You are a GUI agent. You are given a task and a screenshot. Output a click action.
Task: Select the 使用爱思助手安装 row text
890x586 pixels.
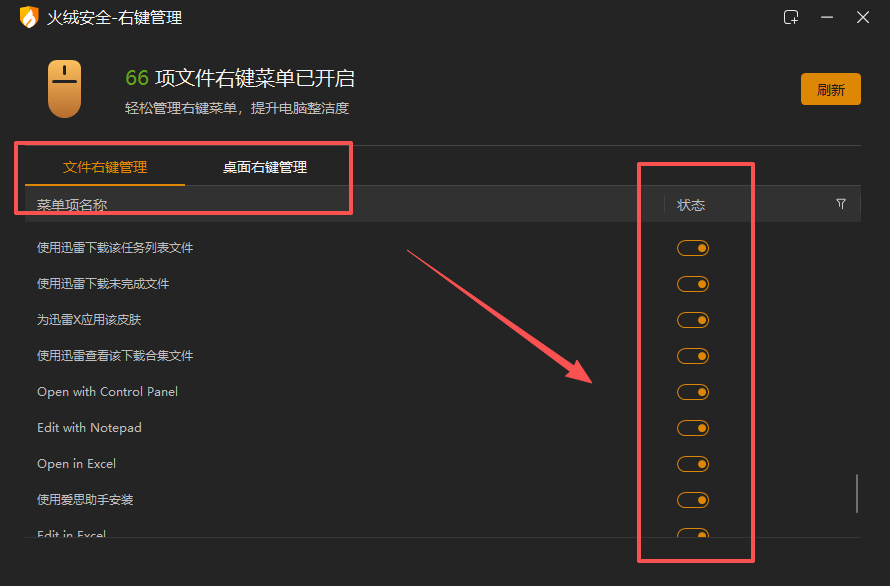point(85,500)
